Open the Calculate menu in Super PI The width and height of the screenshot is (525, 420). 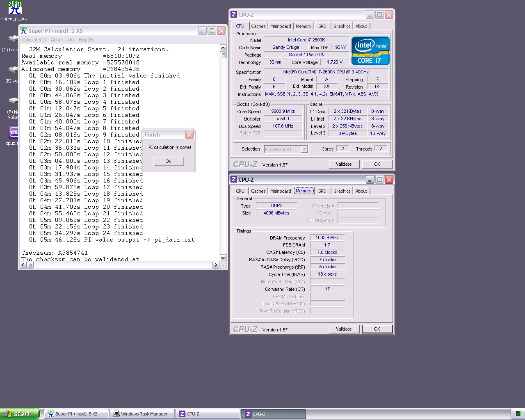[x=34, y=40]
